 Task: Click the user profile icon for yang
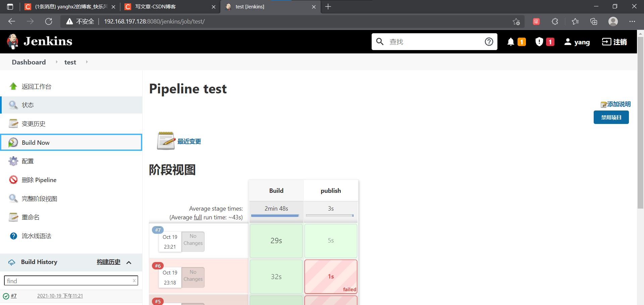tap(568, 42)
